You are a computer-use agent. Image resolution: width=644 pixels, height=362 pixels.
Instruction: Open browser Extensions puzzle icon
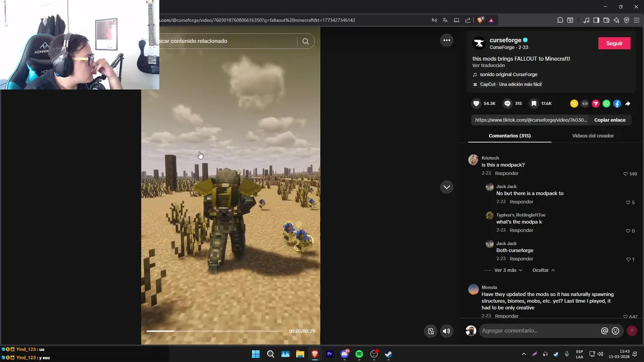560,20
